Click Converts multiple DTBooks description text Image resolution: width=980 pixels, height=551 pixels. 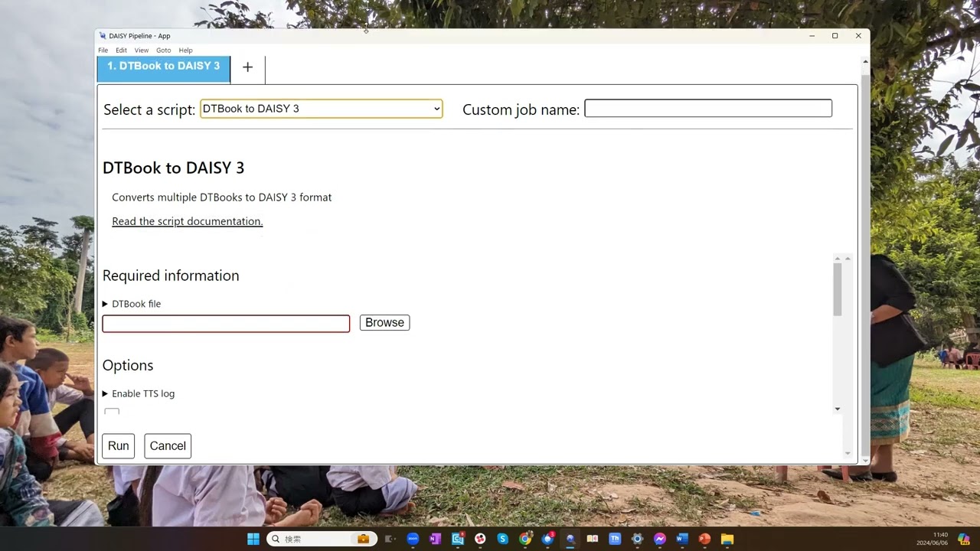222,197
